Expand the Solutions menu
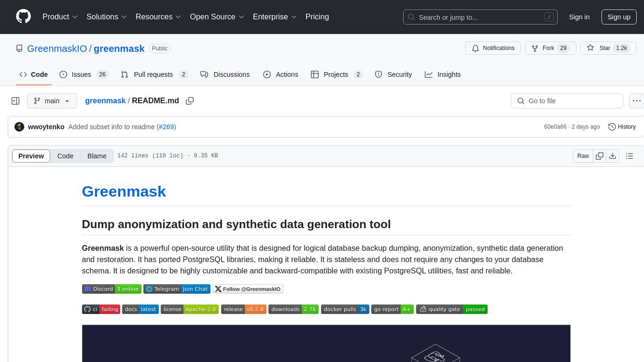This screenshot has height=362, width=644. 107,17
